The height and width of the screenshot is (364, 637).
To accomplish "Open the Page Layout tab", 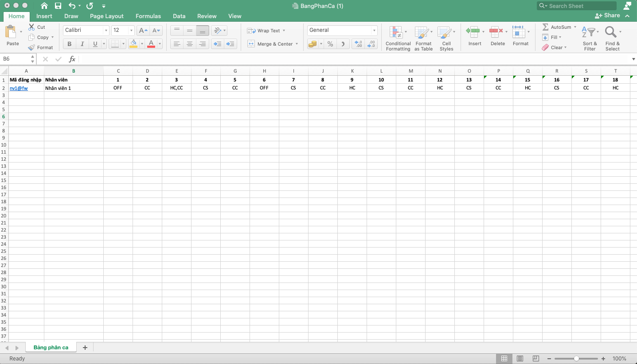I will tap(106, 16).
